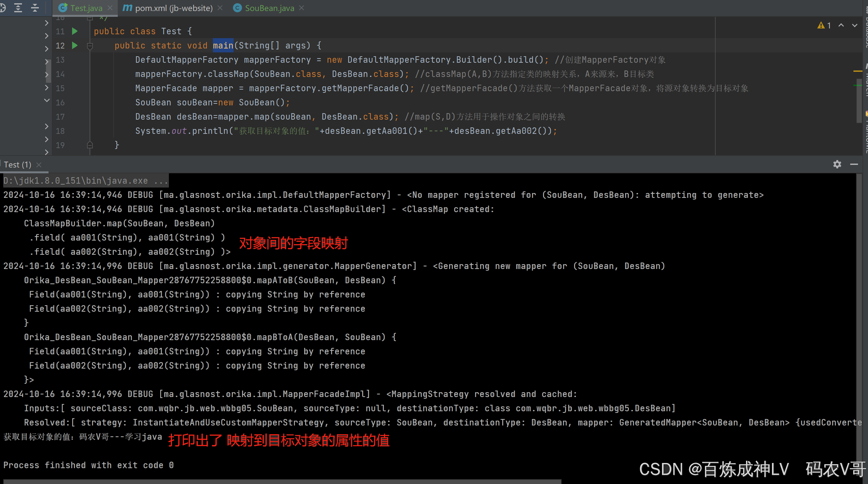Click the warning indicator showing 1 problem
This screenshot has width=868, height=484.
[x=824, y=25]
